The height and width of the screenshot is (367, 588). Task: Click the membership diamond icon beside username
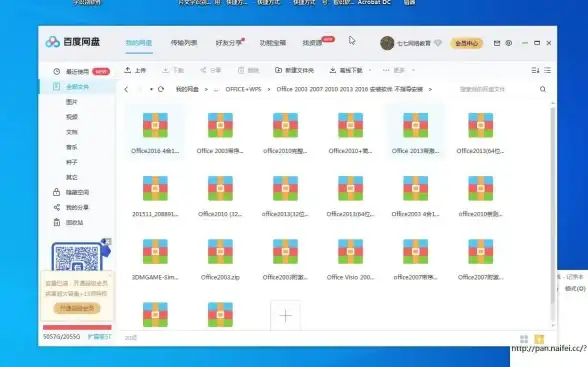click(x=438, y=43)
